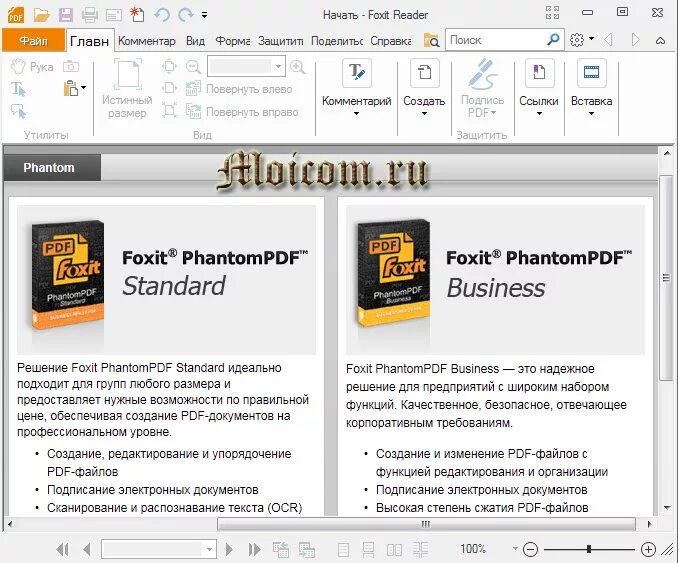Click Истинный размер button

127,89
